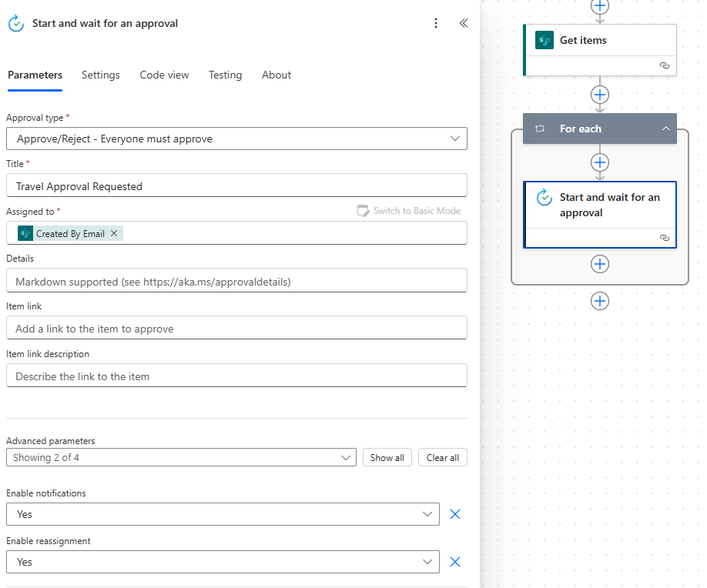Select the Parameters tab
Screen dimensions: 707x588
(35, 75)
